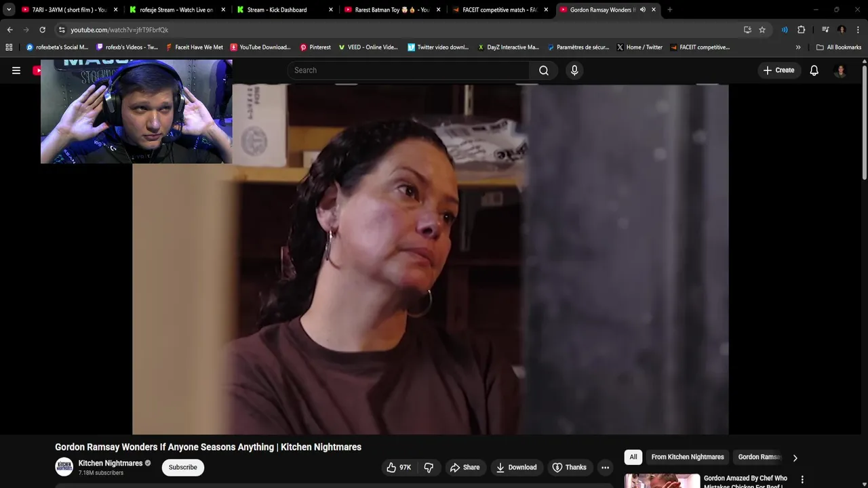Open a new browser tab
Image resolution: width=868 pixels, height=488 pixels.
[x=670, y=9]
